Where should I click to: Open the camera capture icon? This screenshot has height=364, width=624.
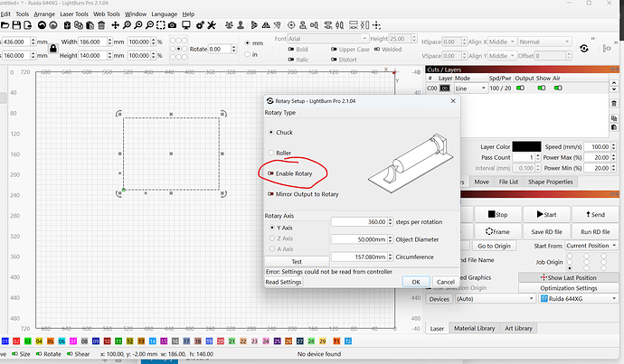click(x=172, y=25)
